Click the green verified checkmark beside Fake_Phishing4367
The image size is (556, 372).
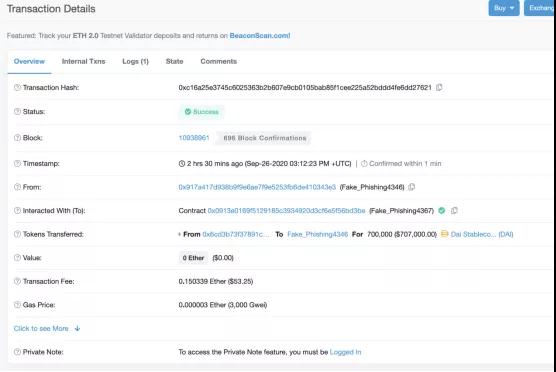tap(441, 211)
